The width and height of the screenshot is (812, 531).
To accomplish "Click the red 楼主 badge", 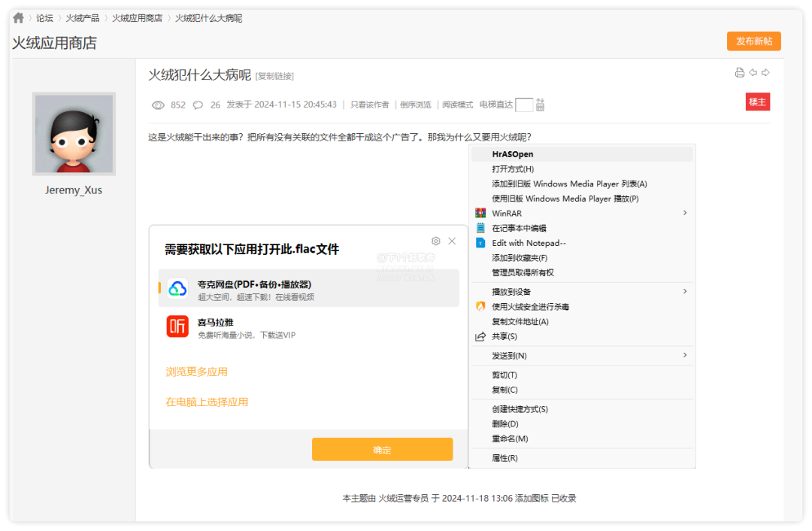I will point(758,102).
